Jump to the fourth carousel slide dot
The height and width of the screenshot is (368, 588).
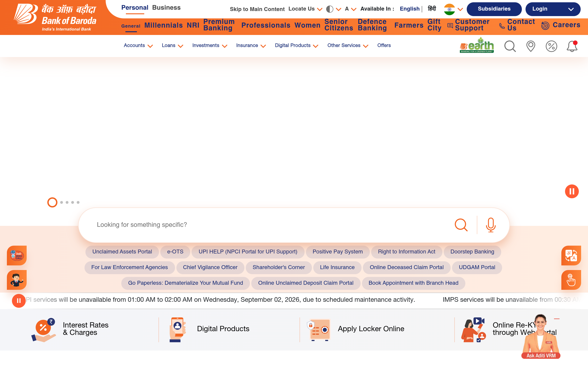point(72,202)
